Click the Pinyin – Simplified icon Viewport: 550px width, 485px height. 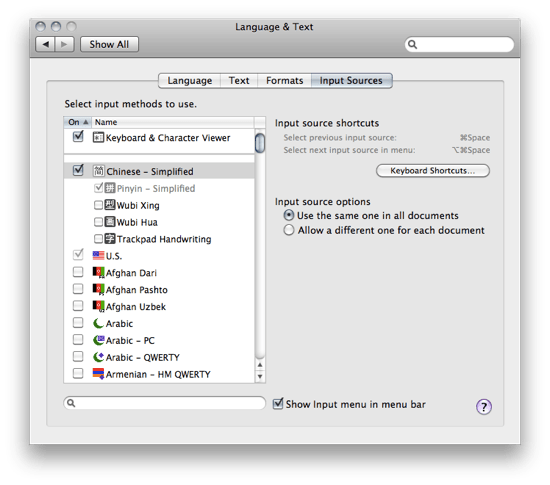[110, 188]
